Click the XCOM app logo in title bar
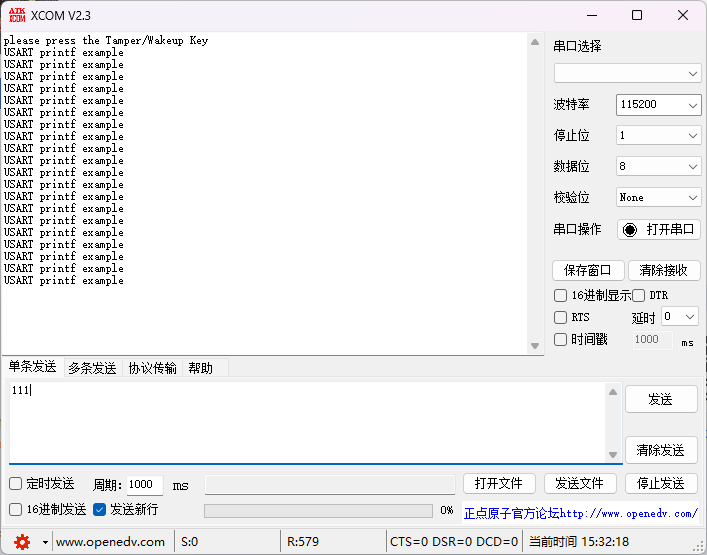The image size is (707, 555). pos(16,15)
